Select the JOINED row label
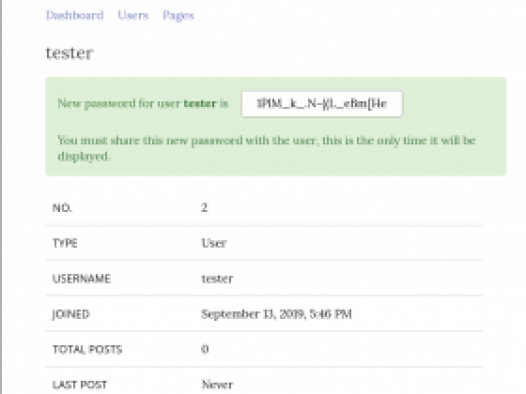 coord(71,314)
